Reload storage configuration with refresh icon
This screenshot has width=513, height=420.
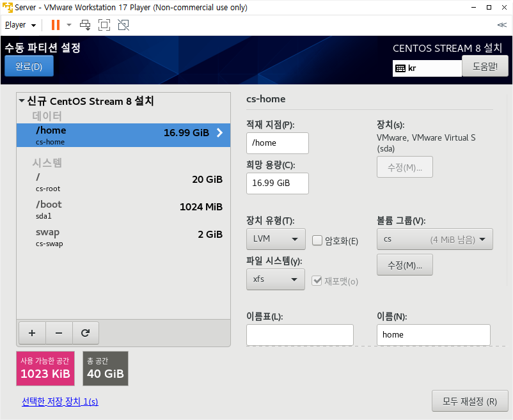coord(85,333)
